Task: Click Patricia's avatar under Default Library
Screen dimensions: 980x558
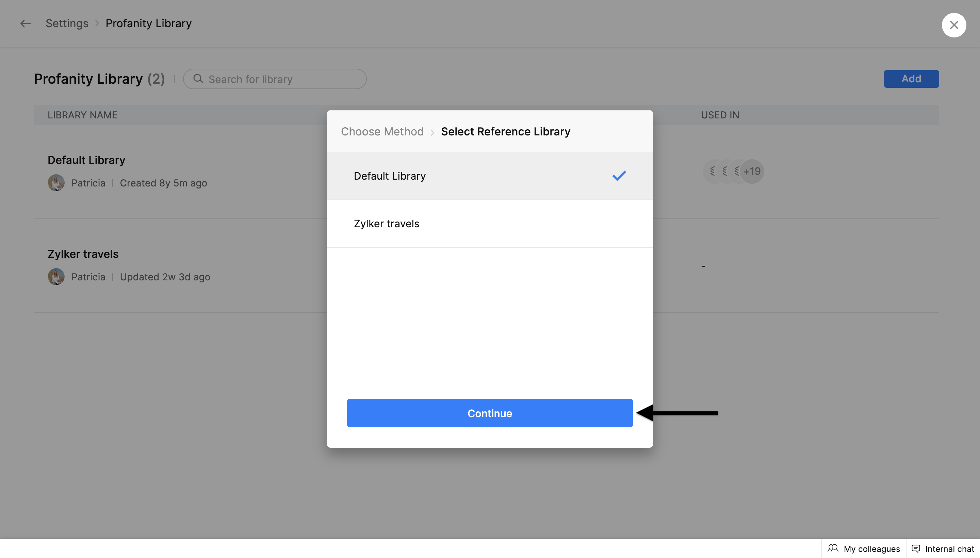Action: (56, 183)
